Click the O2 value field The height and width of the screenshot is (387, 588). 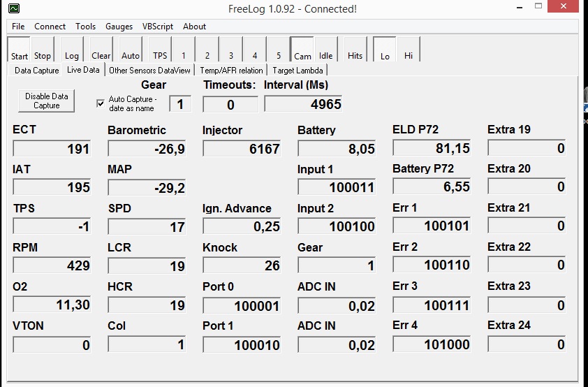[x=52, y=304]
